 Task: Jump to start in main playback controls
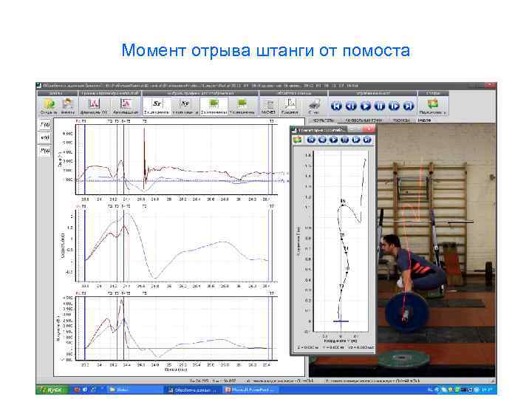pos(336,106)
